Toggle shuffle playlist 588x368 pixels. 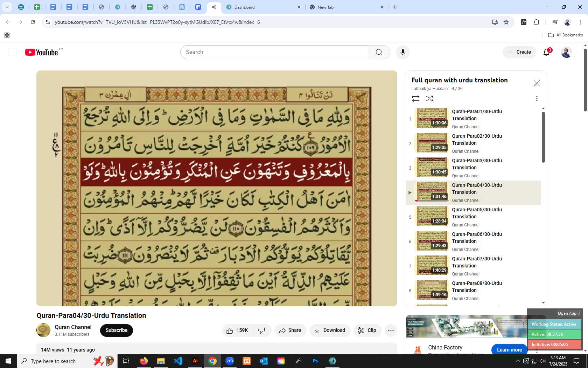tap(430, 98)
